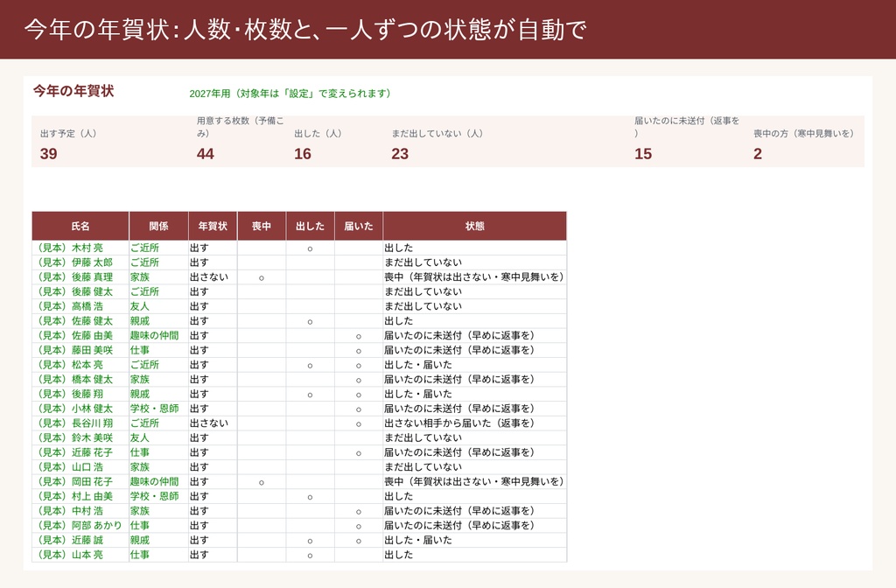Select the name cell 中村 浩

pos(80,511)
